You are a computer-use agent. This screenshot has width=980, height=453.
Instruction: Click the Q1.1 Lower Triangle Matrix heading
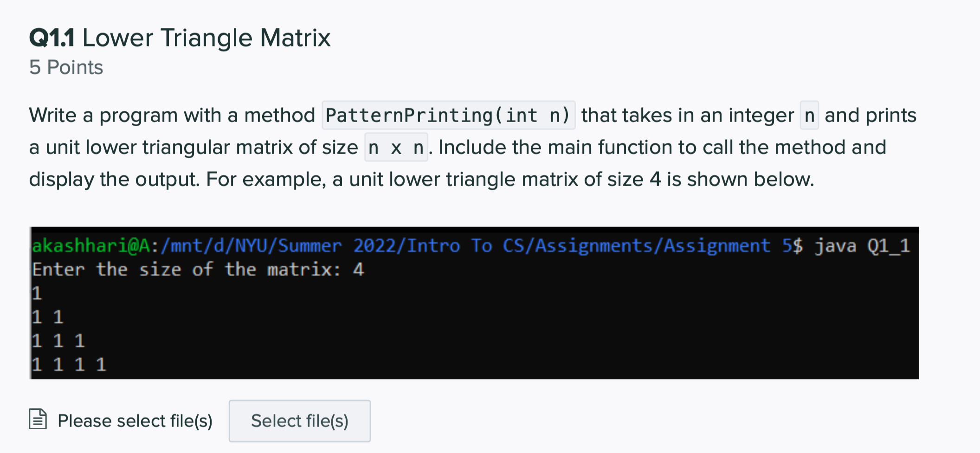pyautogui.click(x=179, y=37)
